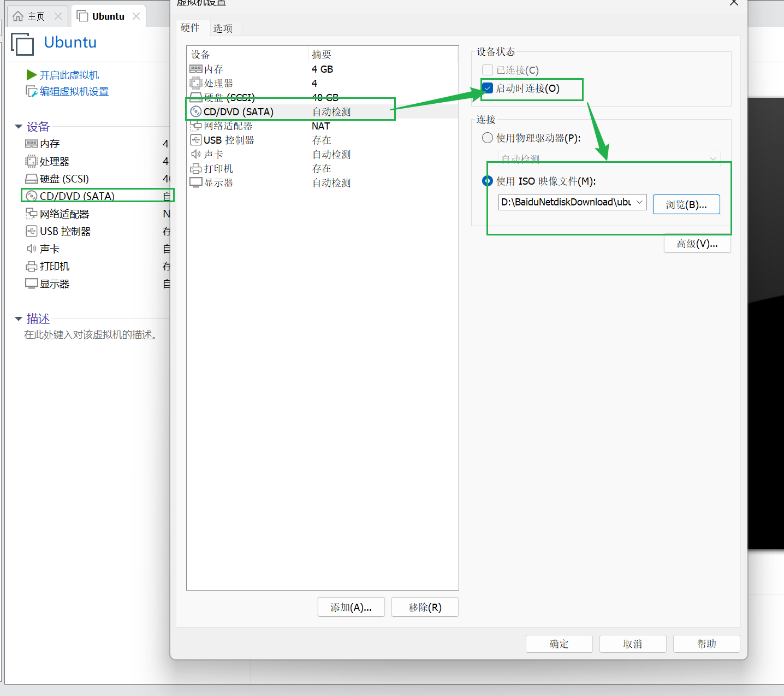Click 声卡 speaker icon in sidebar
This screenshot has height=696, width=784.
point(32,249)
